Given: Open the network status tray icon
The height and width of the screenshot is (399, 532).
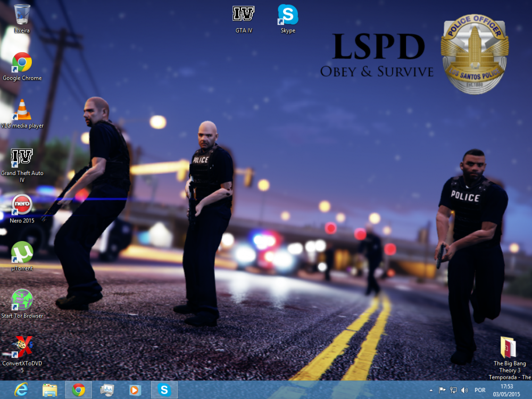Looking at the screenshot, I should tap(453, 390).
